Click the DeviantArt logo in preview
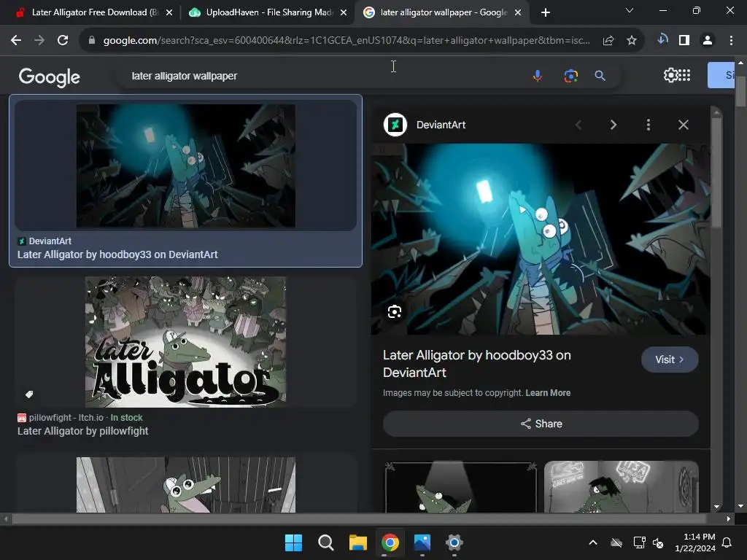Image resolution: width=747 pixels, height=560 pixels. click(395, 125)
